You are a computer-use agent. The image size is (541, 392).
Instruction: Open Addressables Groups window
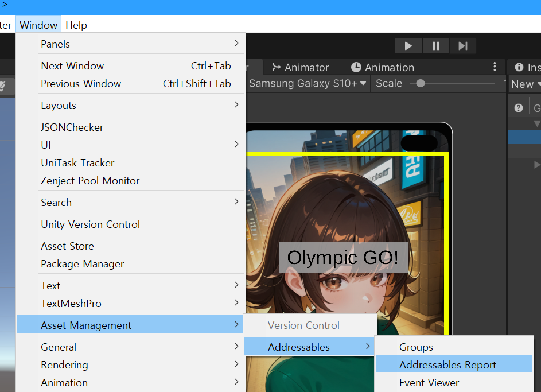point(454,347)
